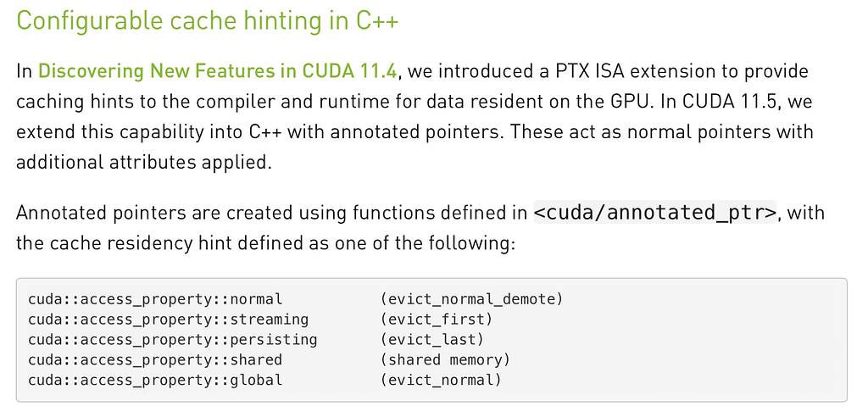Click the (evict_first) text

[x=436, y=320]
